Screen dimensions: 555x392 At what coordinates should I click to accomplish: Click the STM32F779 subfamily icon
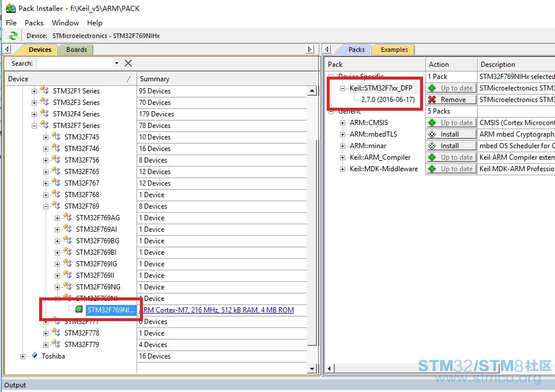click(x=56, y=344)
